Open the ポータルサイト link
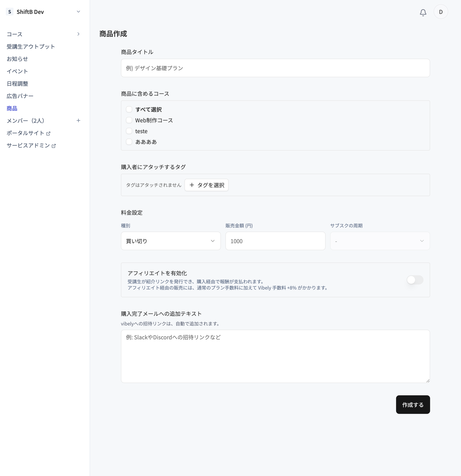Image resolution: width=461 pixels, height=476 pixels. tap(25, 133)
